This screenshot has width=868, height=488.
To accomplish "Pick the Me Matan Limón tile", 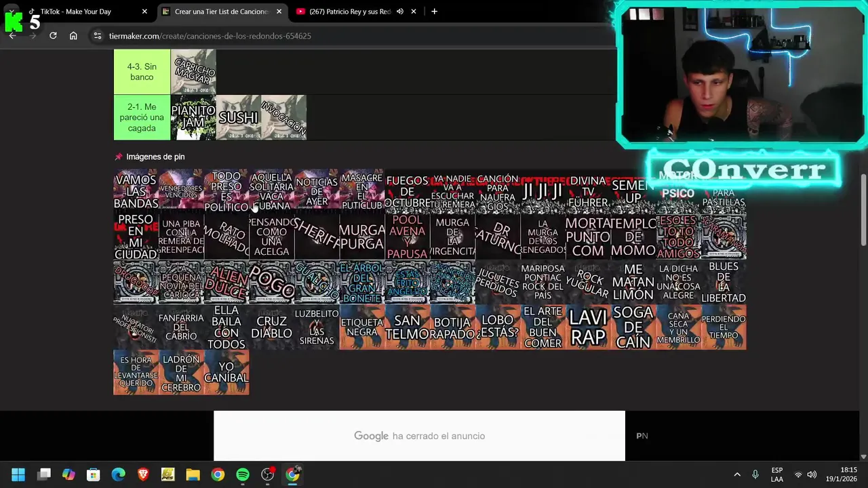I will tap(633, 282).
